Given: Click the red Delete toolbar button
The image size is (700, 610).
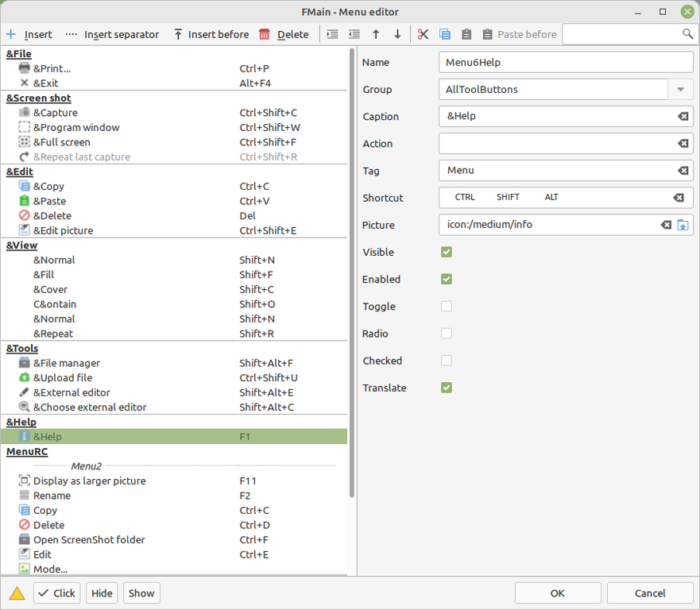Looking at the screenshot, I should point(284,34).
